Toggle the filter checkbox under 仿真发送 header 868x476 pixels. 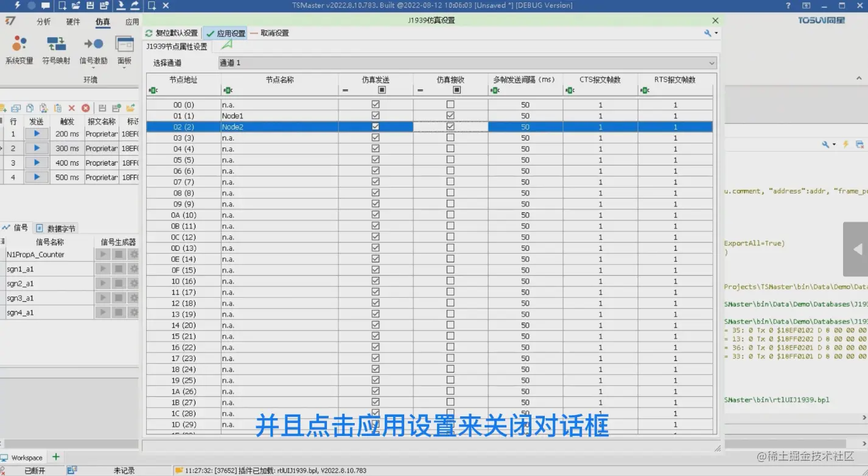(382, 90)
